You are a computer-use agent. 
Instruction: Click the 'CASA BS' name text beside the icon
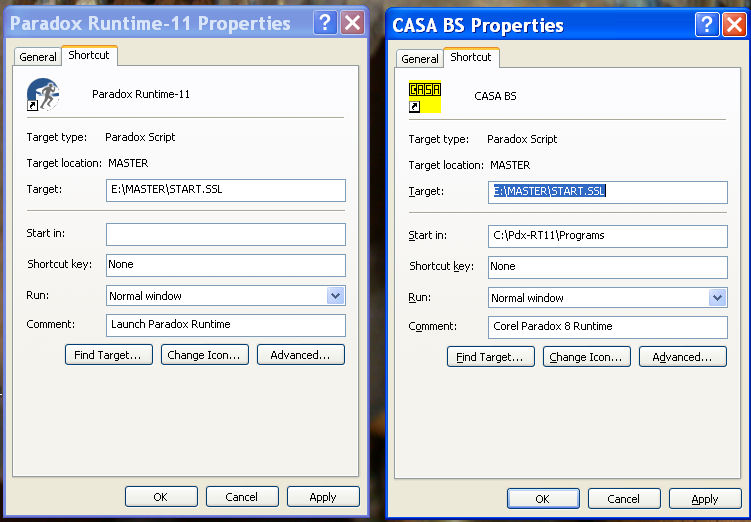[495, 96]
